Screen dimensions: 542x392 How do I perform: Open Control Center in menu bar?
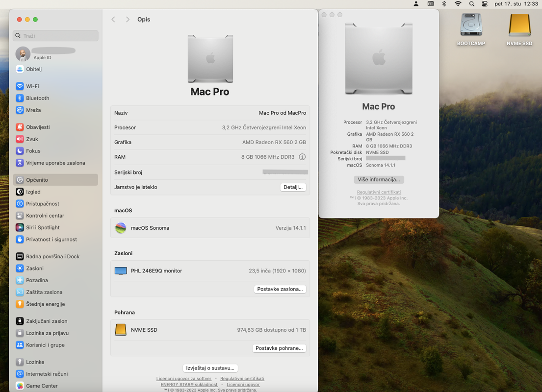click(x=485, y=4)
